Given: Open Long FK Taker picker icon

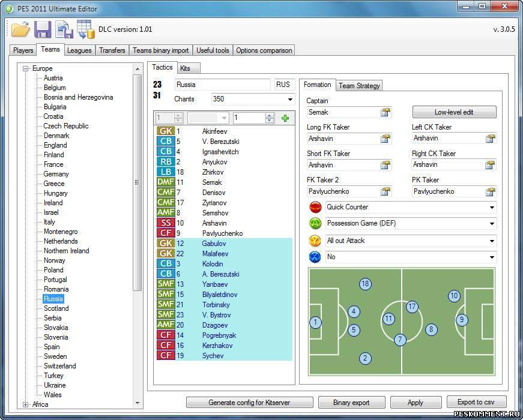Looking at the screenshot, I should [385, 139].
